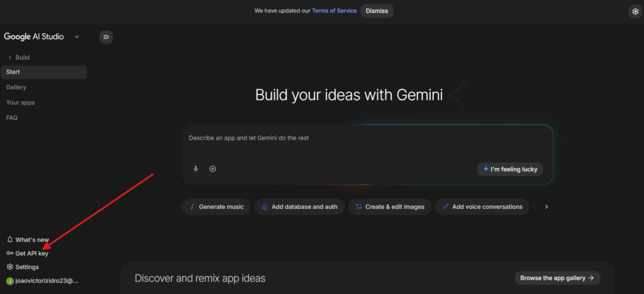The width and height of the screenshot is (644, 294).
Task: Open the Terms of Service link
Action: pyautogui.click(x=334, y=11)
